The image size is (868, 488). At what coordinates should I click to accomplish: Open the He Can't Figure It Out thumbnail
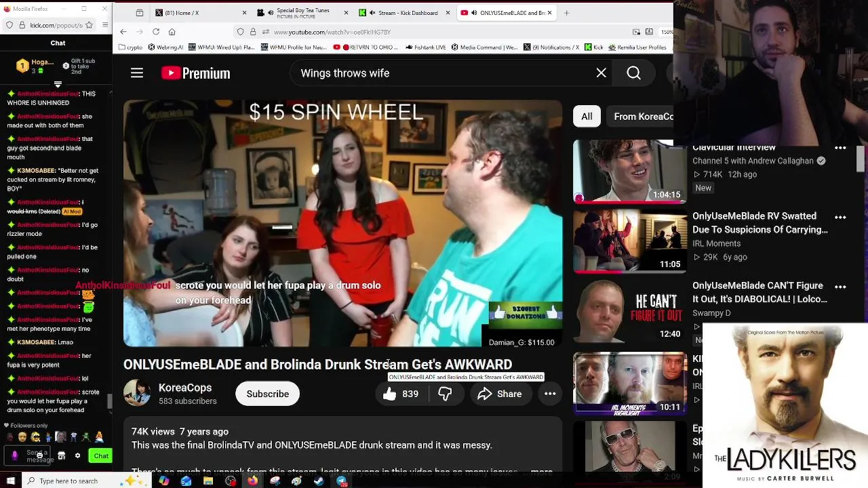point(629,311)
